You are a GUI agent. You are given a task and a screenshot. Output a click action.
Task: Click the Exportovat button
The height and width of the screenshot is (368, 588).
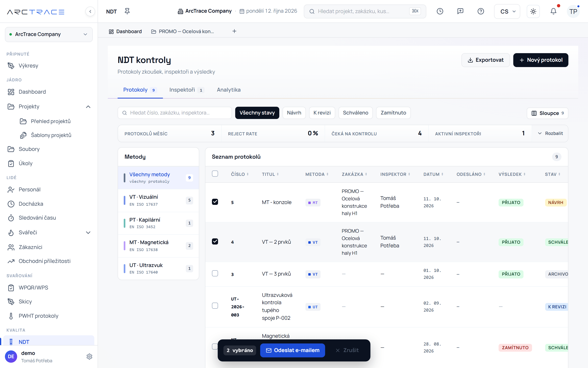(x=486, y=60)
